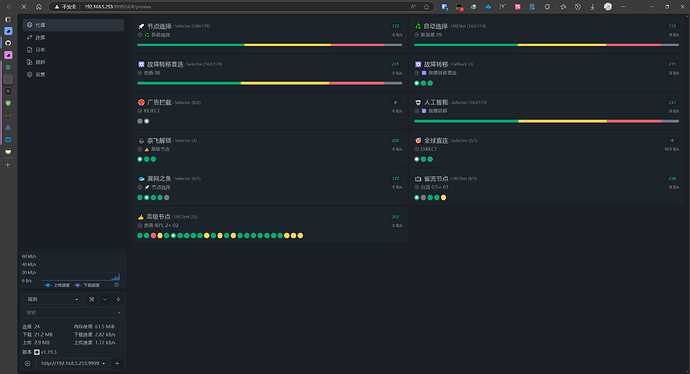Toggle the 上传速度 legend series in chart
Viewport: 690px width, 374px height.
57,285
